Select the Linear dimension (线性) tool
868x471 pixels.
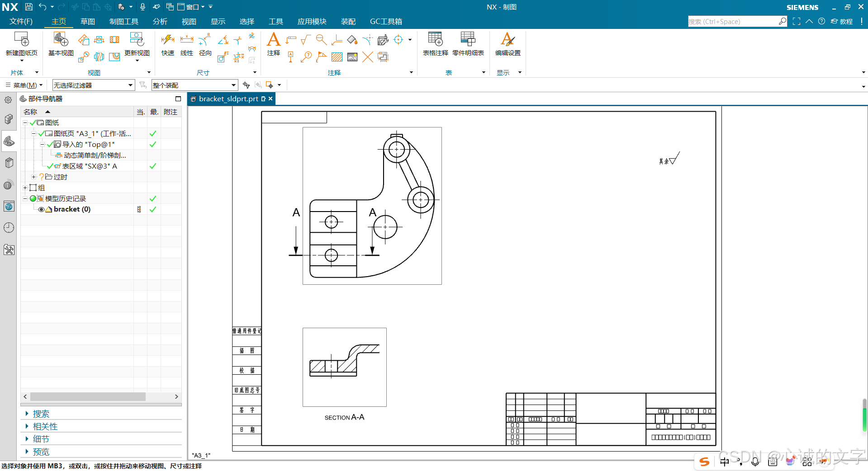[187, 39]
